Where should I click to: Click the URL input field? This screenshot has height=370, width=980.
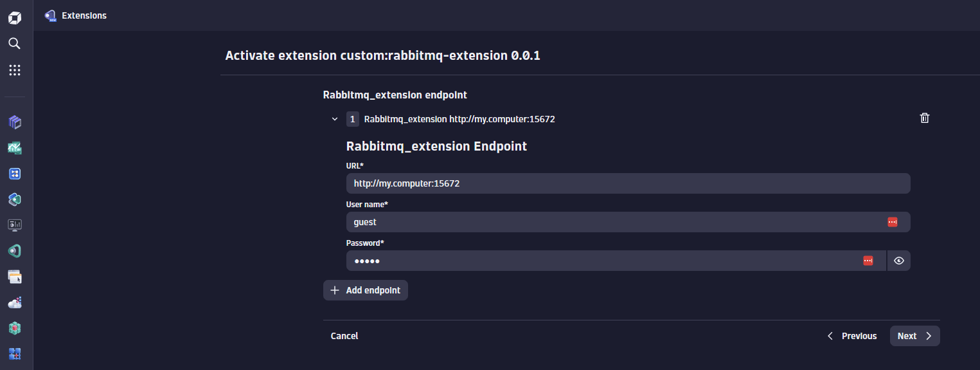[628, 183]
